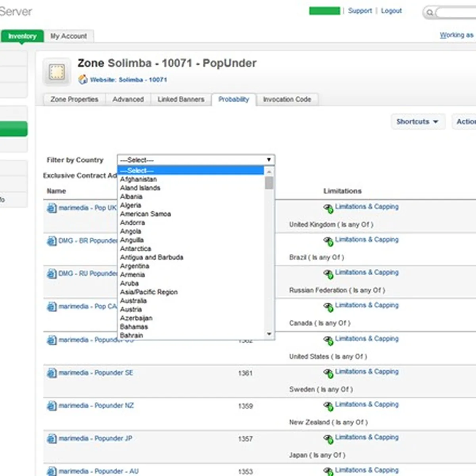Click banner icon for DMG - RU Popunder
476x476 pixels.
(x=52, y=274)
